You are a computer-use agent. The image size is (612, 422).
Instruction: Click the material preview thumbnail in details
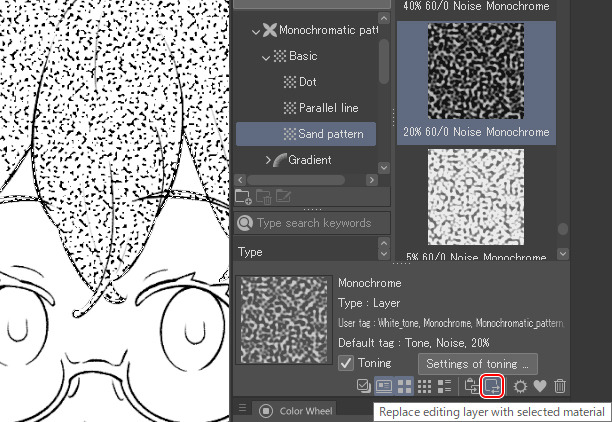[x=284, y=320]
